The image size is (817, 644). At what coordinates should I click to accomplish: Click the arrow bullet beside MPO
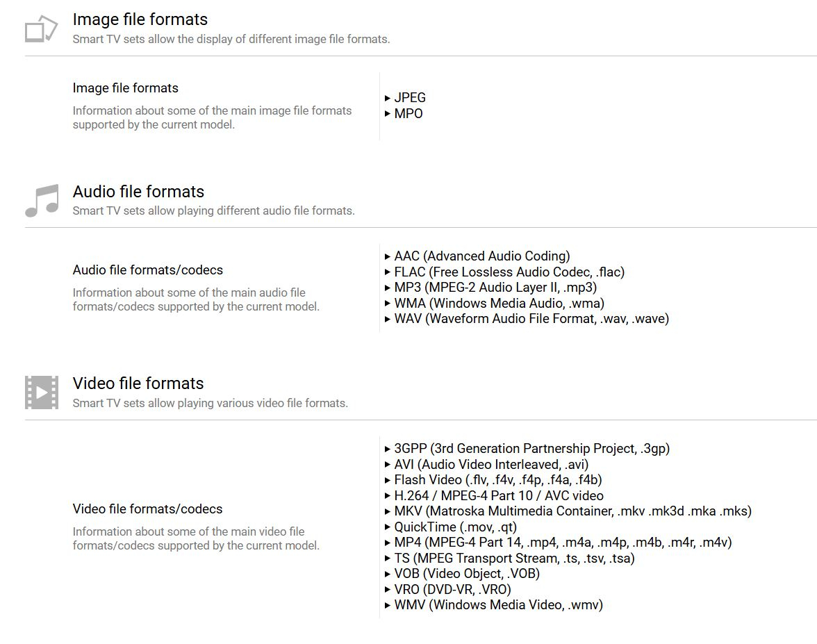[x=388, y=114]
